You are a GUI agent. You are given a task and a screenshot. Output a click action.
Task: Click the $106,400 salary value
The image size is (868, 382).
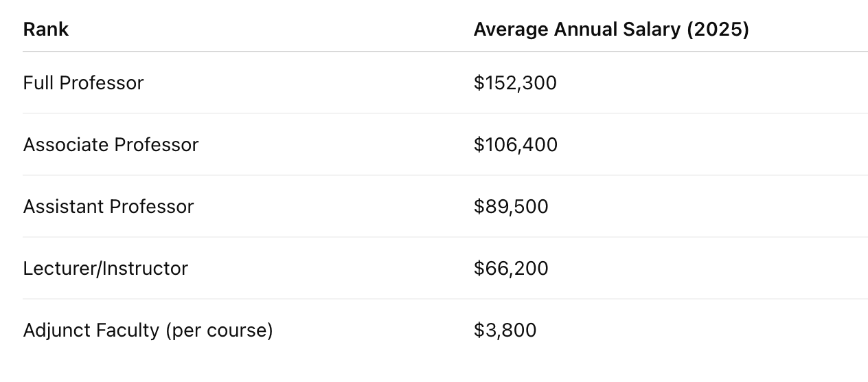click(516, 145)
